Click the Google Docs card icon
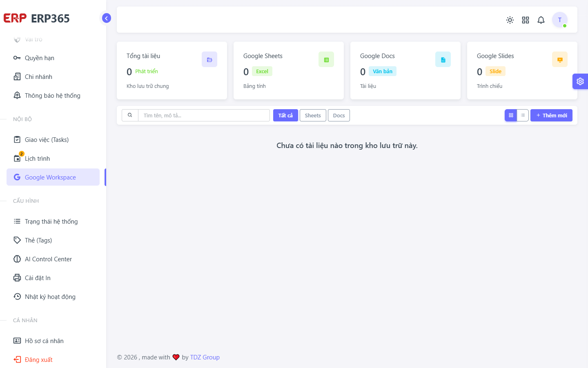The width and height of the screenshot is (588, 368). pos(443,59)
